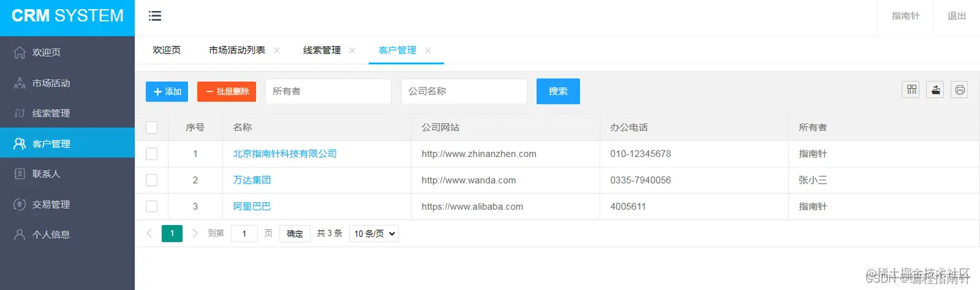The image size is (980, 290).
Task: Focus the 所有者 search field
Action: pyautogui.click(x=328, y=91)
